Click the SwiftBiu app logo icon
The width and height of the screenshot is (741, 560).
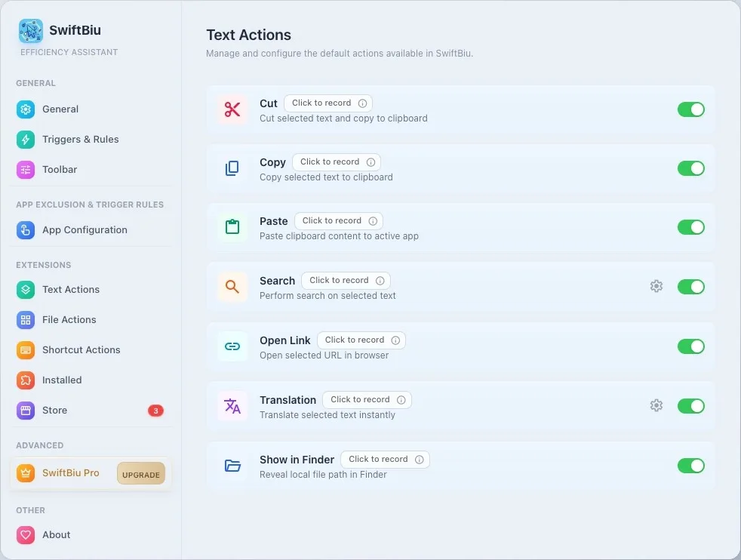point(31,31)
